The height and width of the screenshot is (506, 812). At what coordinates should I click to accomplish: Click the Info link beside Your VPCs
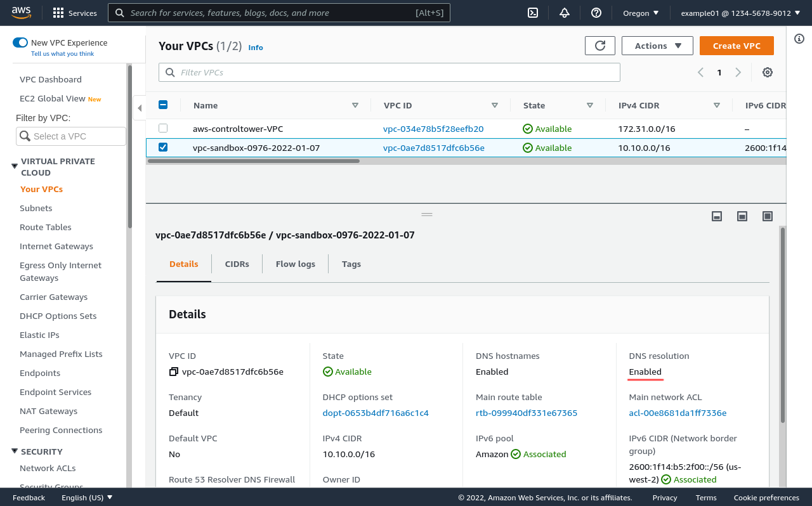pyautogui.click(x=256, y=48)
